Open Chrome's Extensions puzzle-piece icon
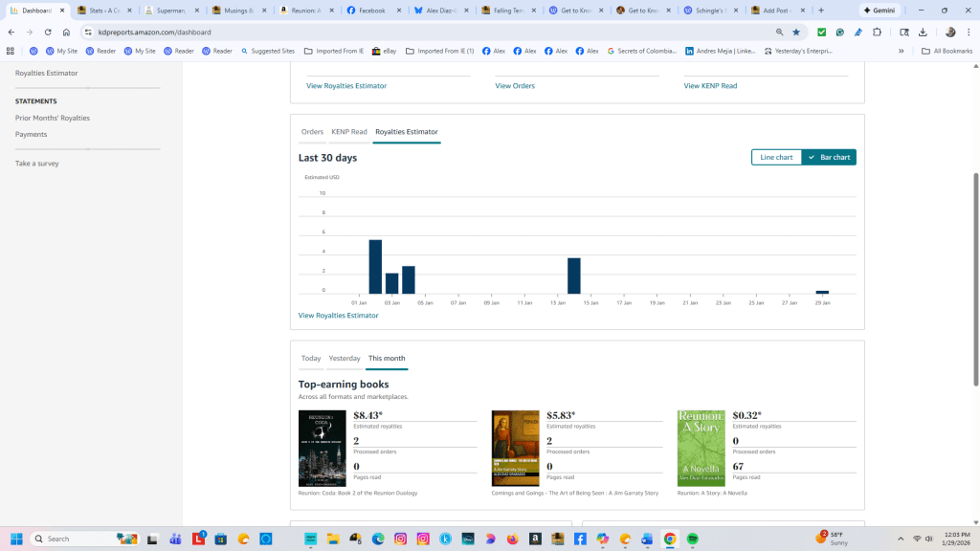Viewport: 980px width, 551px height. point(877,31)
